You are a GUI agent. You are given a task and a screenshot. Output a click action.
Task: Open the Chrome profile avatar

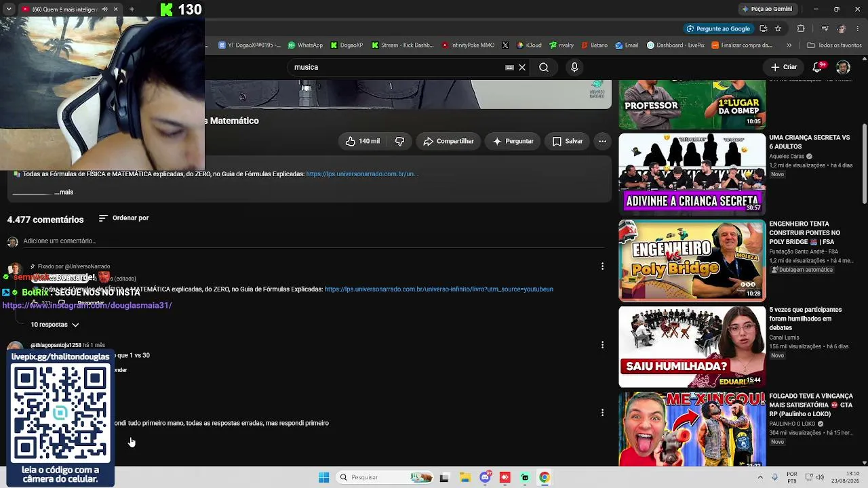coord(842,28)
